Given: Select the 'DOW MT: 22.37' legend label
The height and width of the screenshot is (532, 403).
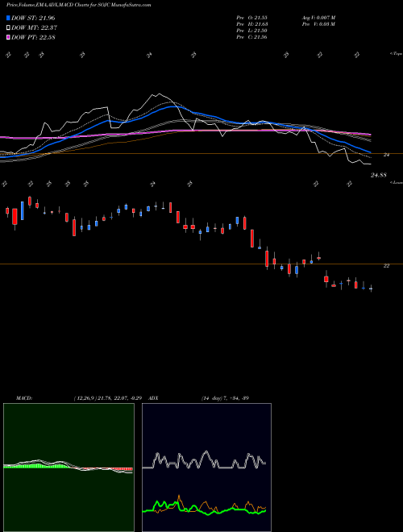Looking at the screenshot, I should point(33,28).
